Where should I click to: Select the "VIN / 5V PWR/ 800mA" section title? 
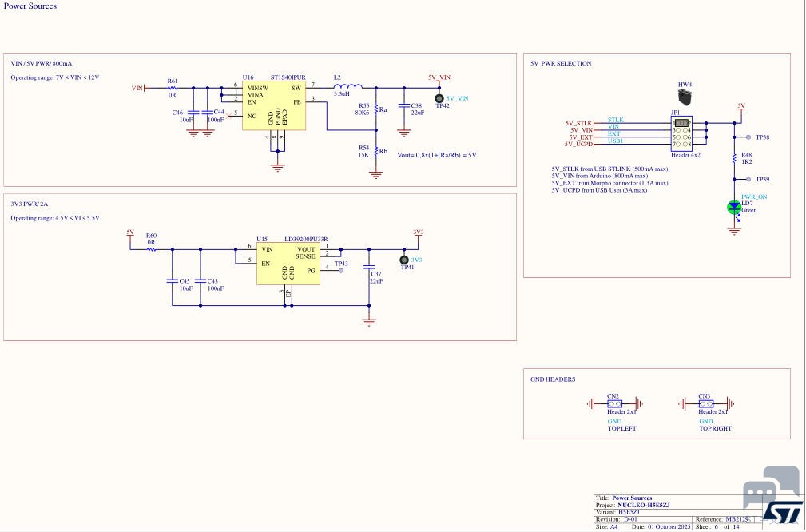tap(42, 64)
